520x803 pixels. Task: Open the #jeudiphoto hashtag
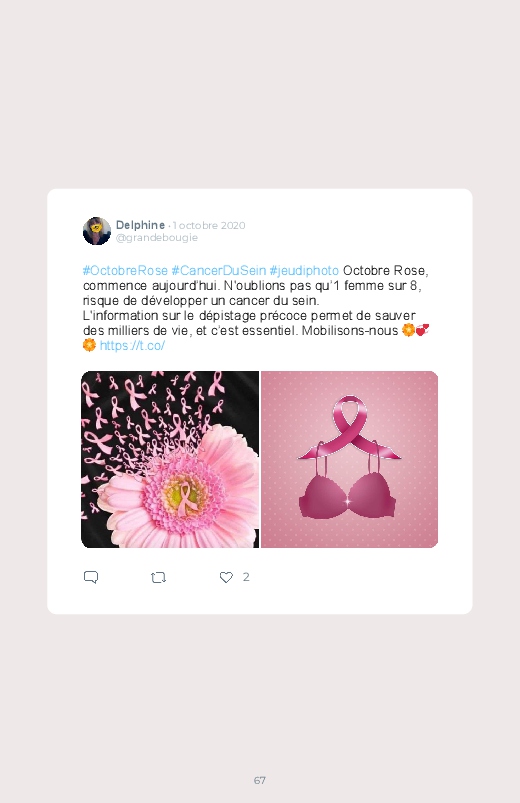point(304,270)
